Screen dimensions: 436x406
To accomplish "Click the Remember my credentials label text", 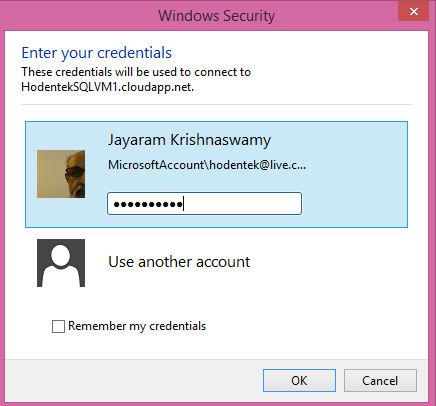I will coord(137,326).
